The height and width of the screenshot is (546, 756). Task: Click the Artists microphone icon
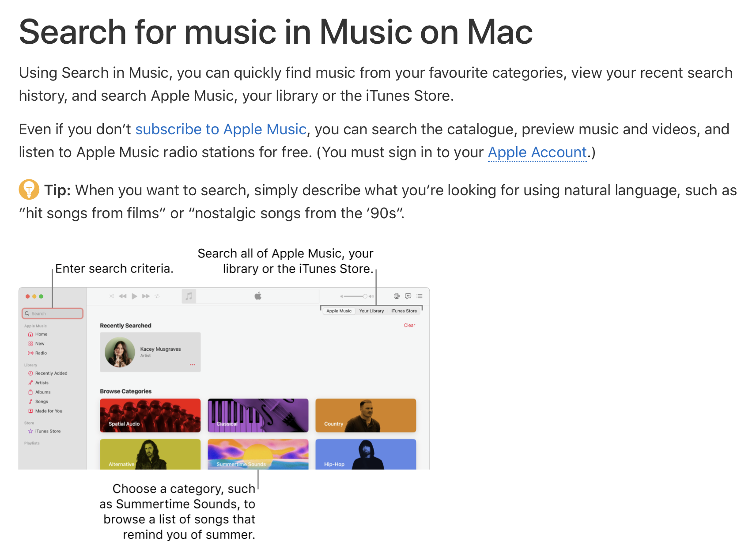pos(30,383)
